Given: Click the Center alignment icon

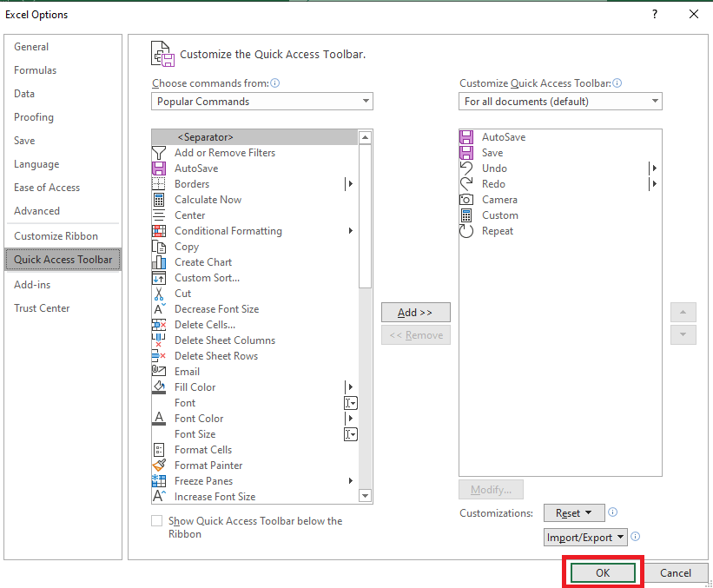Looking at the screenshot, I should [159, 215].
